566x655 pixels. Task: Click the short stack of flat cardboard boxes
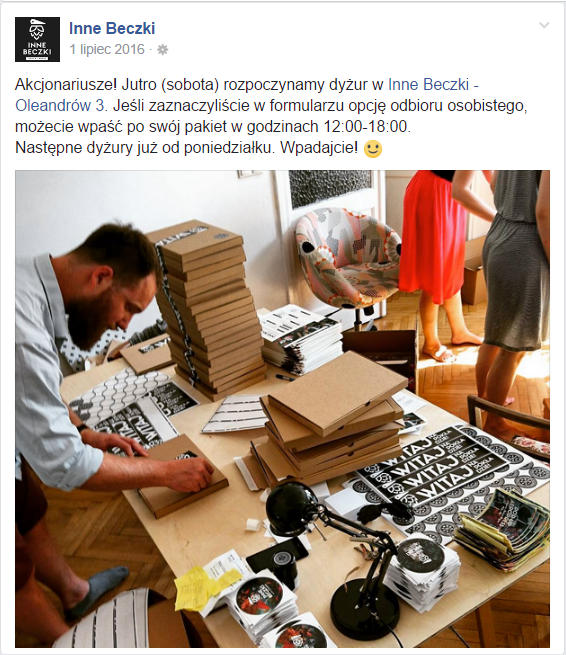[x=330, y=424]
